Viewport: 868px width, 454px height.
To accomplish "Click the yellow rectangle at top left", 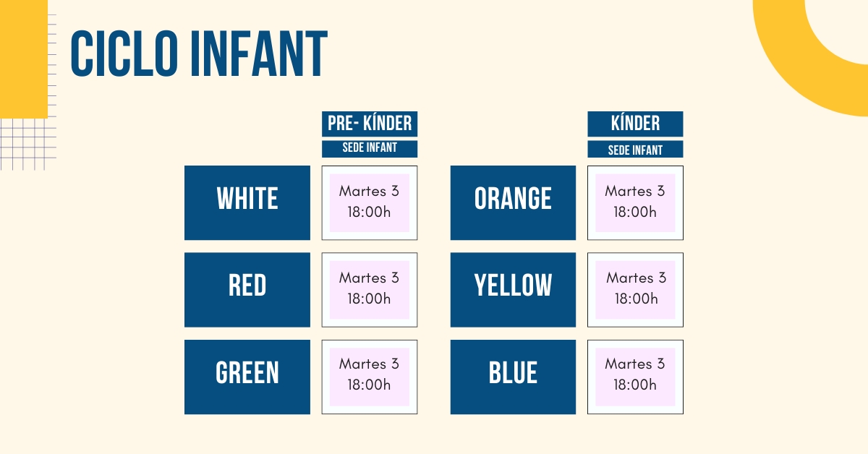I will tap(23, 58).
